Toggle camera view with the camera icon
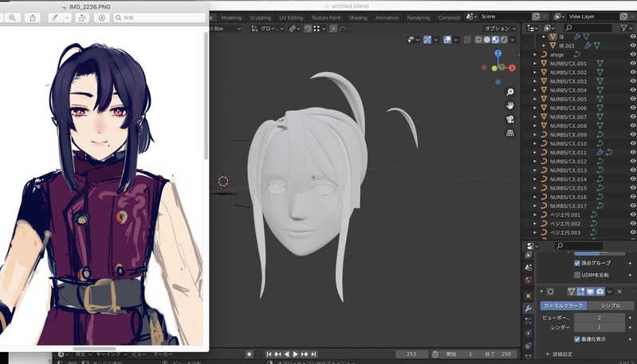The image size is (637, 364). 510,119
